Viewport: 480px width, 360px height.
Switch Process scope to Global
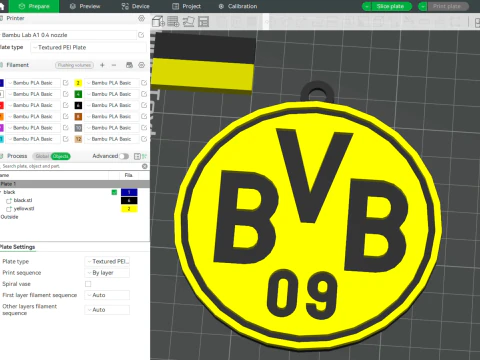pos(42,156)
